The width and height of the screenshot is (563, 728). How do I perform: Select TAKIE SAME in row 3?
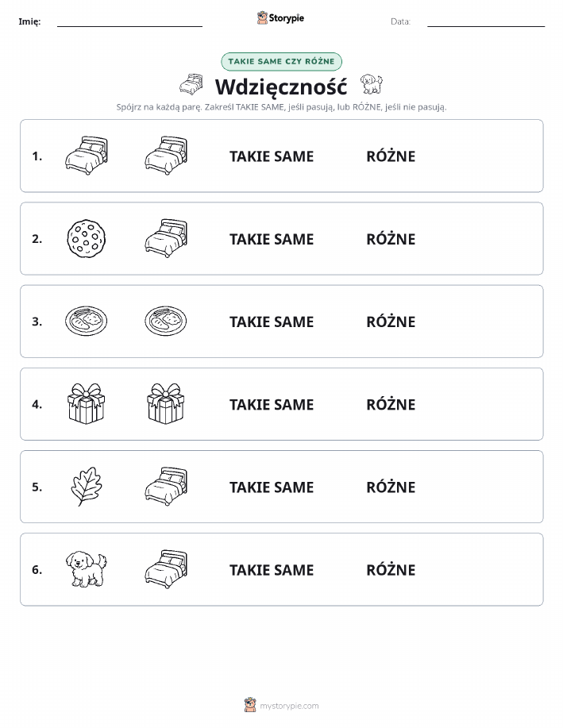point(272,322)
